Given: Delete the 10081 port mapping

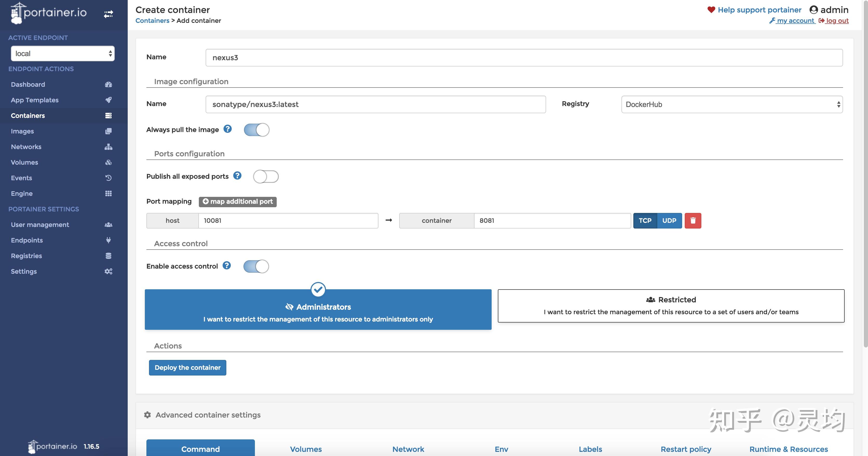Looking at the screenshot, I should coord(693,220).
